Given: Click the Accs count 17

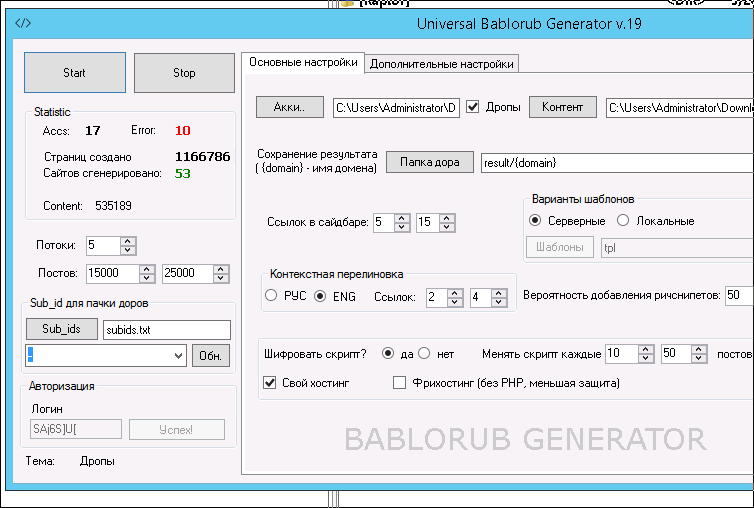Looking at the screenshot, I should click(x=93, y=130).
